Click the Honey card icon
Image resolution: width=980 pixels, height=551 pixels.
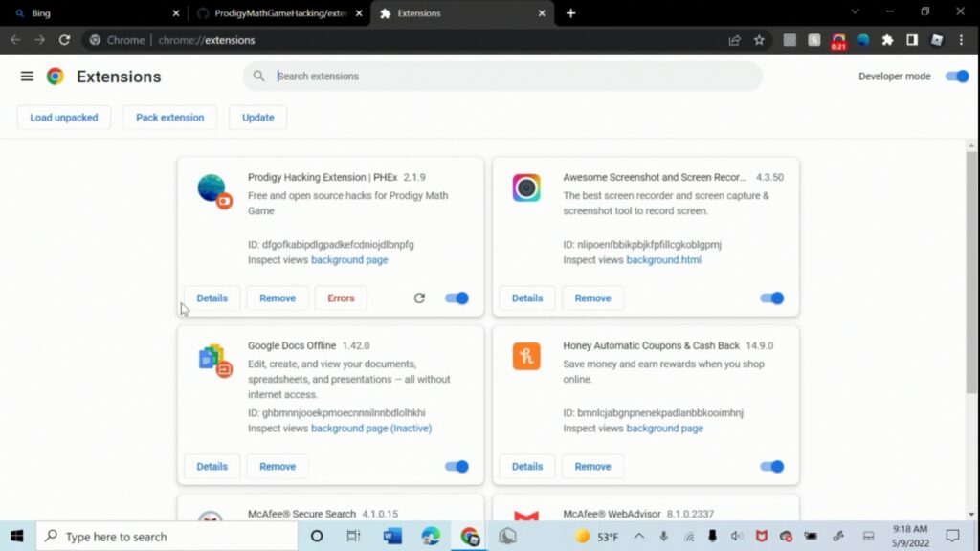pos(526,356)
